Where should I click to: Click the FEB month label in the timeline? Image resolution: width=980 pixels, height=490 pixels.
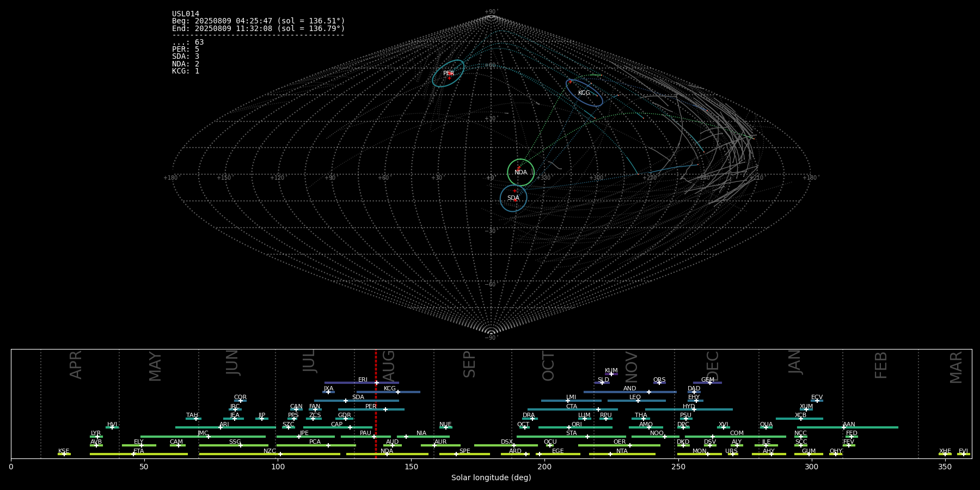pyautogui.click(x=881, y=365)
